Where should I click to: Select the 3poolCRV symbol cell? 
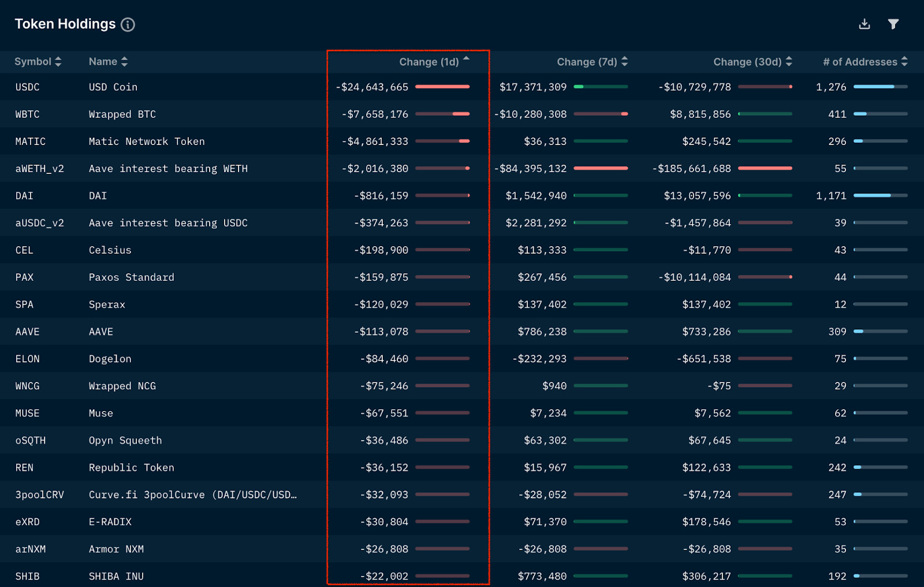[x=40, y=495]
